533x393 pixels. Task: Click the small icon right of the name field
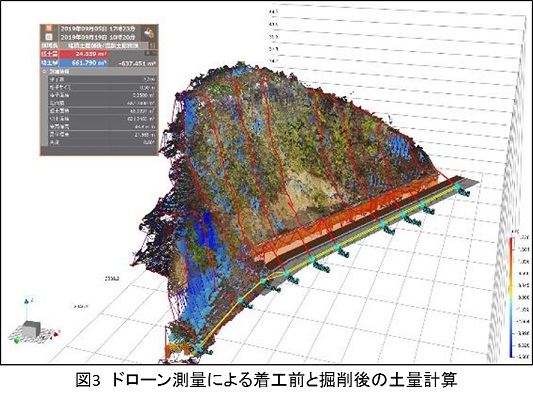pyautogui.click(x=153, y=45)
